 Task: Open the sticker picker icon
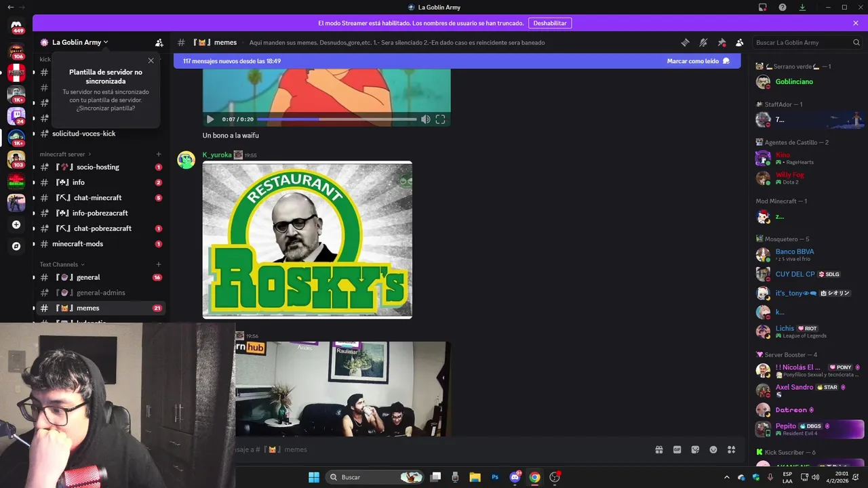[x=695, y=449]
